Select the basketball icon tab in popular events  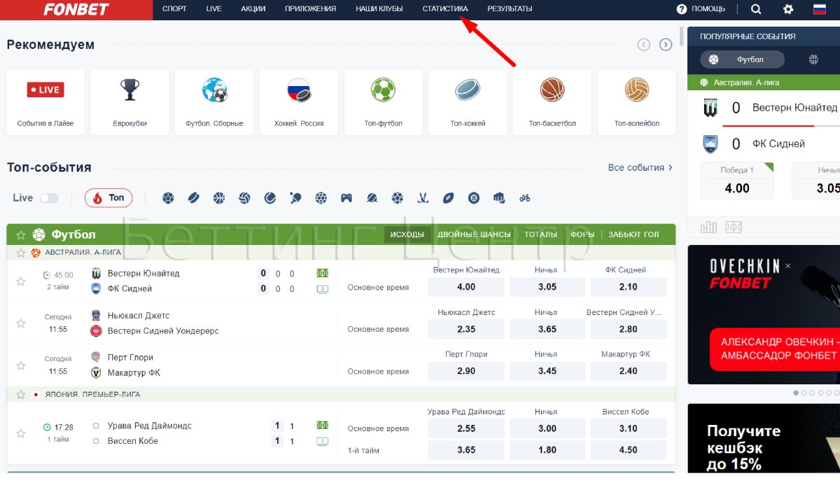(813, 59)
